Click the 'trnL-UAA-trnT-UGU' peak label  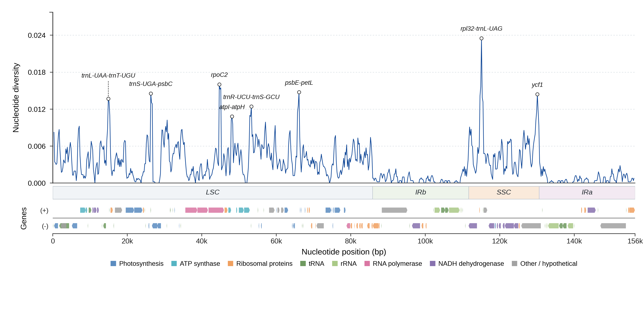click(108, 75)
